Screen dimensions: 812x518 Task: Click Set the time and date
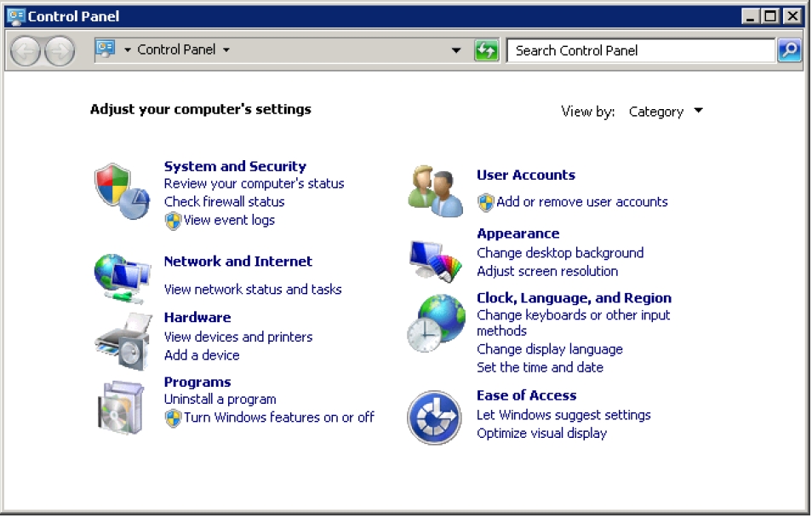pyautogui.click(x=540, y=367)
